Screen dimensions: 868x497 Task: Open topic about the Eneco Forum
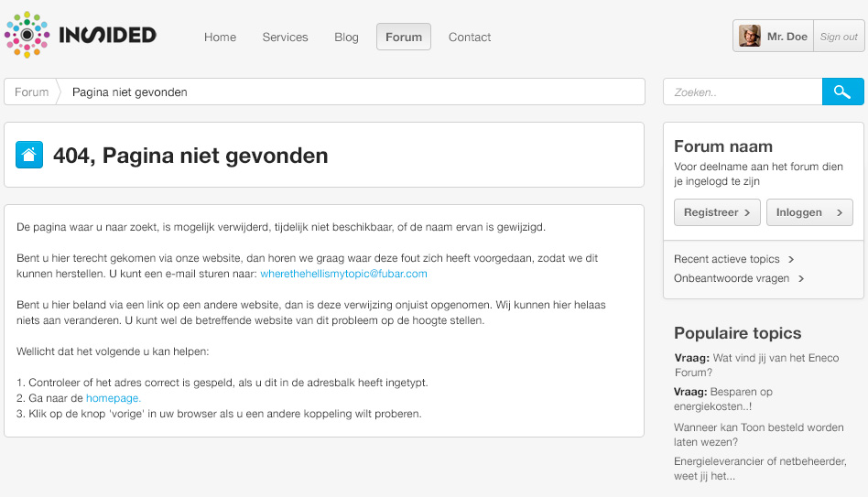pos(756,364)
